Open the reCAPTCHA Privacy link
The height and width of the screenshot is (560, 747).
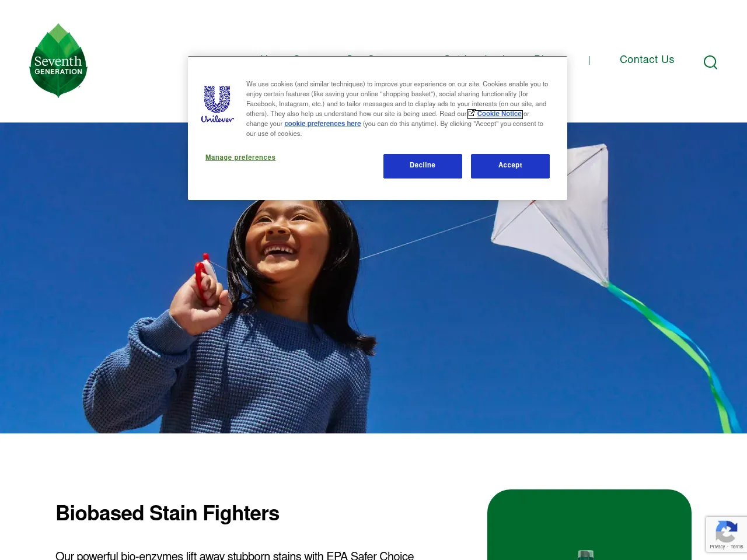717,547
